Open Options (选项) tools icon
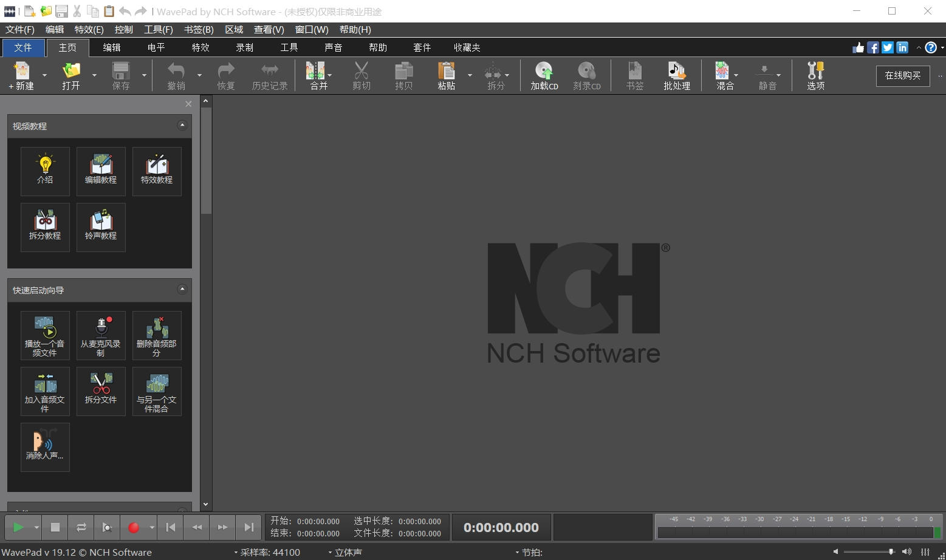The height and width of the screenshot is (560, 946). pyautogui.click(x=816, y=75)
